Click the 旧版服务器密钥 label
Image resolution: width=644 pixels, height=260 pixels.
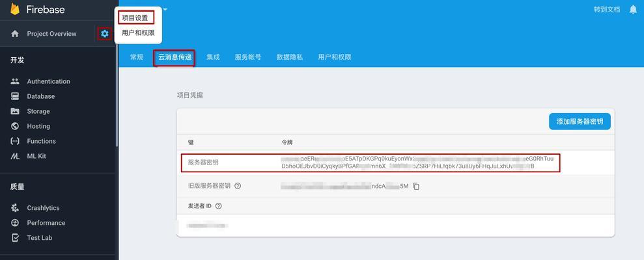coord(209,186)
